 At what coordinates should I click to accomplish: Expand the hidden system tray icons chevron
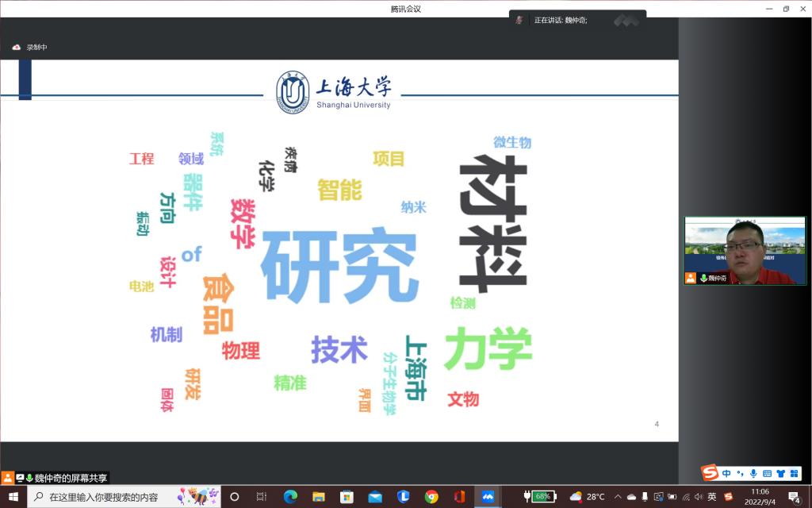(618, 497)
